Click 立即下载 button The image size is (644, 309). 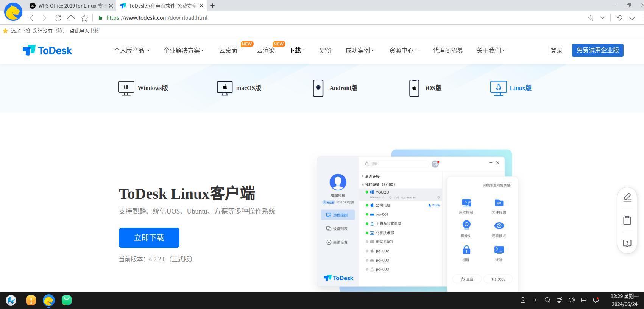[149, 238]
